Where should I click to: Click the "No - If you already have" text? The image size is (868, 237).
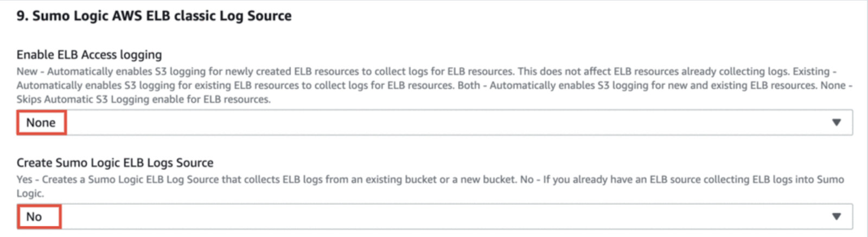[x=575, y=180]
